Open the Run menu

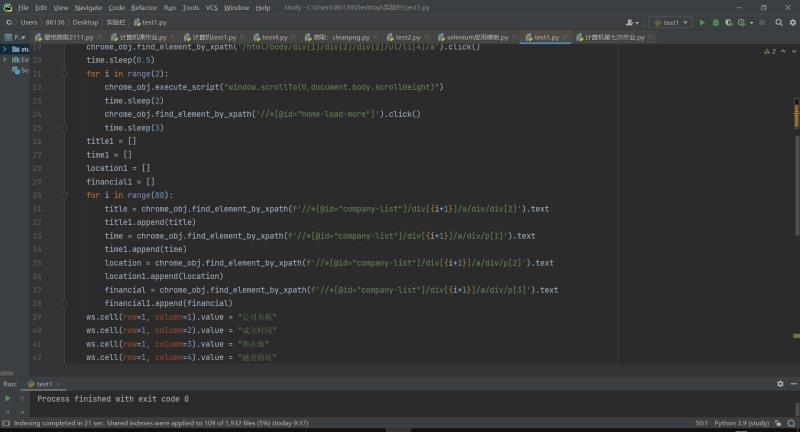coord(170,8)
